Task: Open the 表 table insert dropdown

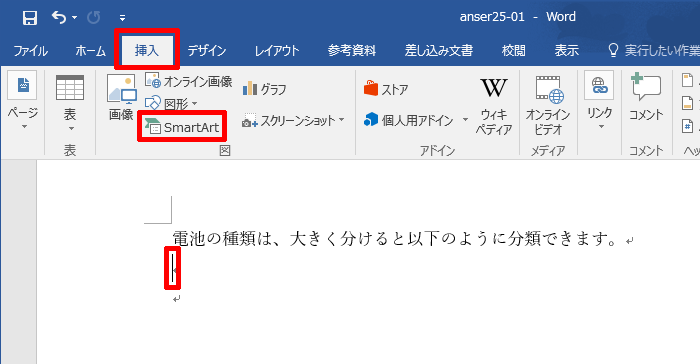Action: (70, 103)
